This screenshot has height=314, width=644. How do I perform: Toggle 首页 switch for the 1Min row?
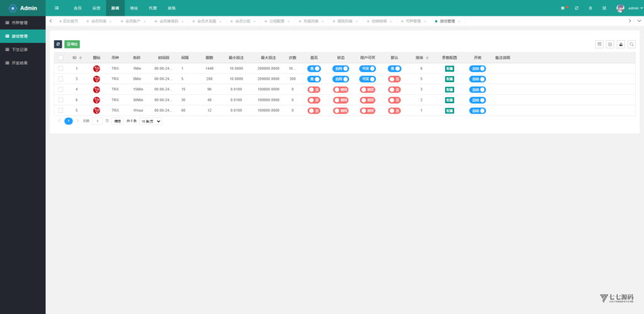(x=314, y=68)
